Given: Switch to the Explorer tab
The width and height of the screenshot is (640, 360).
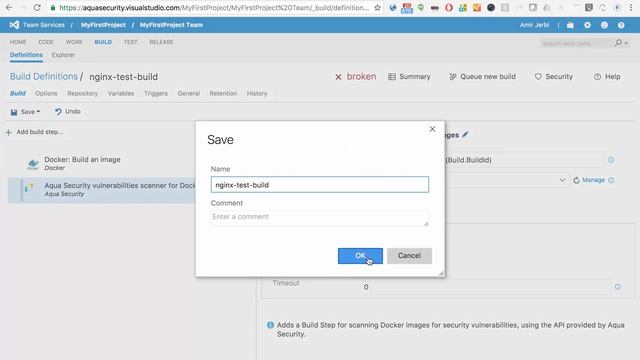Looking at the screenshot, I should [63, 55].
